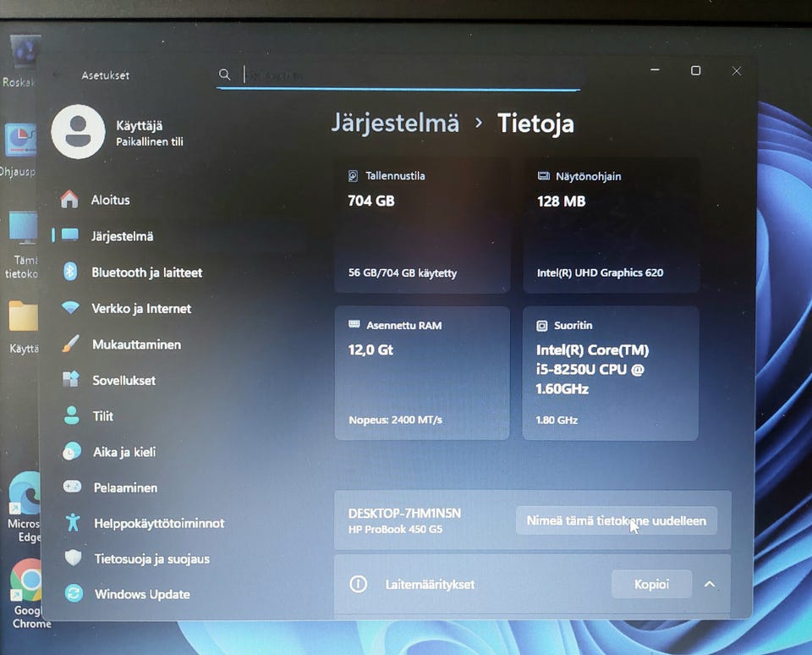The width and height of the screenshot is (812, 655).
Task: Click the Nopeus: 2400 MT/s text
Action: (x=395, y=420)
